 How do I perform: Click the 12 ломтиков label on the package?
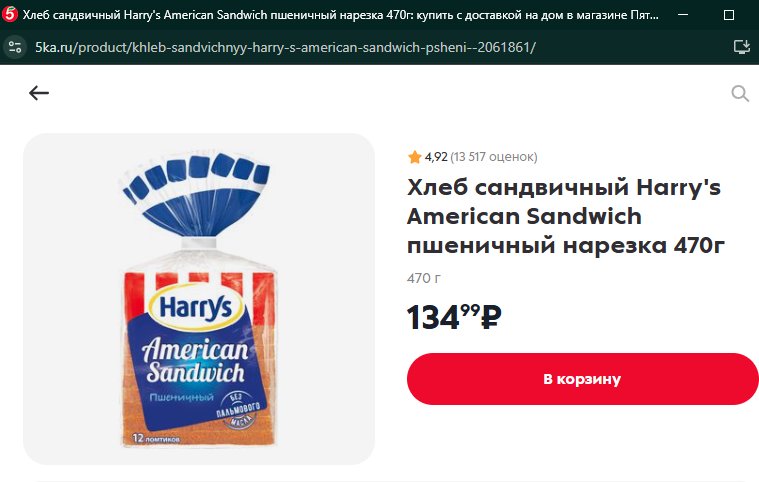(156, 438)
